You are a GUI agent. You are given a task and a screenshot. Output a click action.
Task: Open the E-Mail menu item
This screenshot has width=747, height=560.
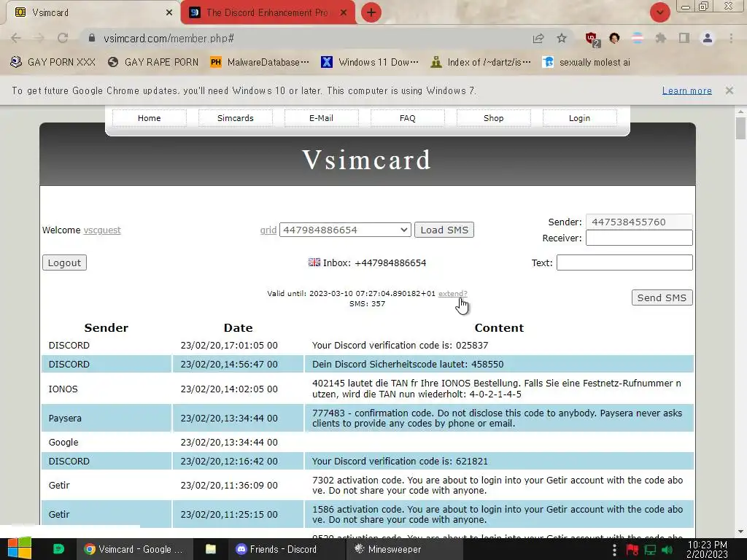coord(321,118)
